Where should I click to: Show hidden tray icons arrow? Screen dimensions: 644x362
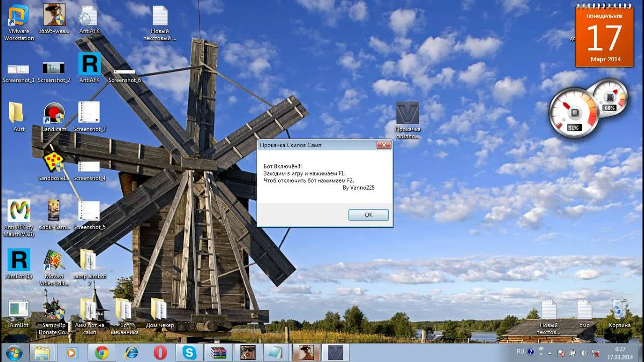tap(549, 353)
